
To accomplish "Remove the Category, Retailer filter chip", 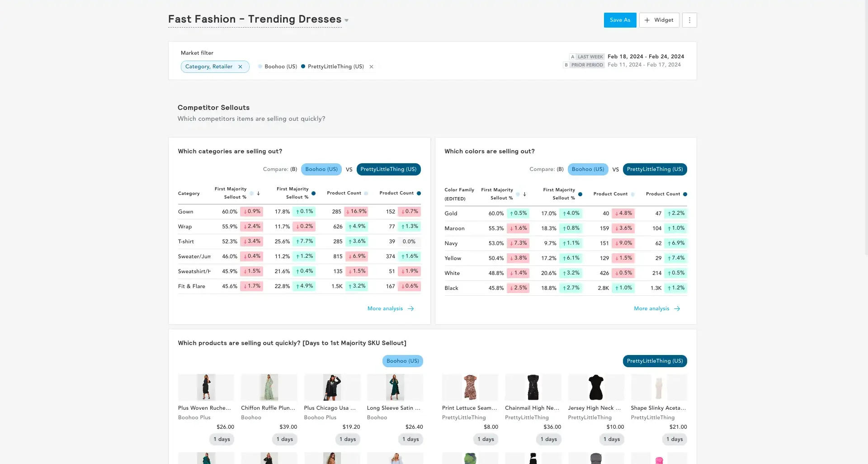I will [x=241, y=66].
